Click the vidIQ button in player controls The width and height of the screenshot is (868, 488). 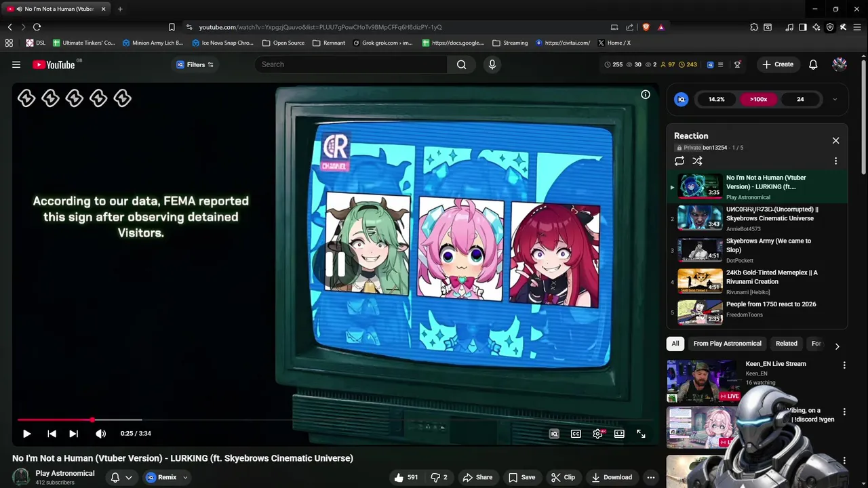pos(554,434)
